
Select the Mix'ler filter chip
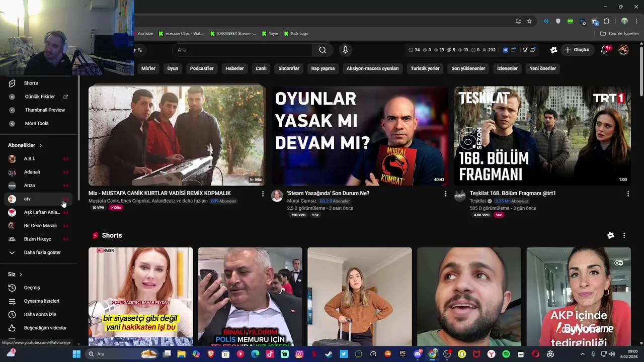(x=148, y=68)
